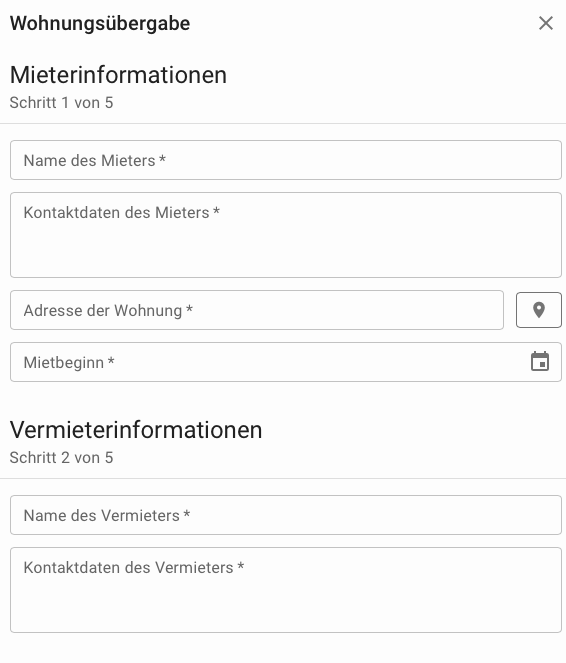Click the Schritt 1 von 5 label
Viewport: 566px width, 663px height.
click(x=61, y=103)
